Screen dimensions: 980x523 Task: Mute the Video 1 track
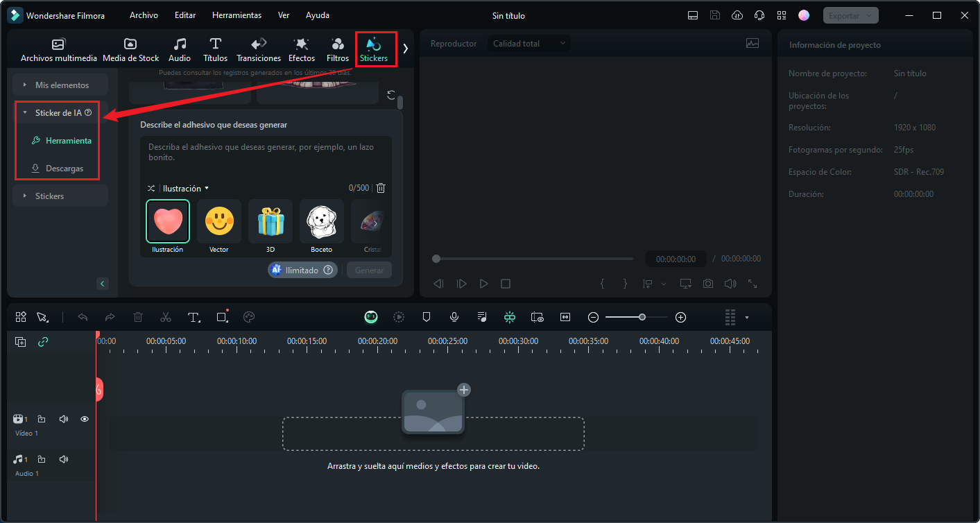click(63, 419)
